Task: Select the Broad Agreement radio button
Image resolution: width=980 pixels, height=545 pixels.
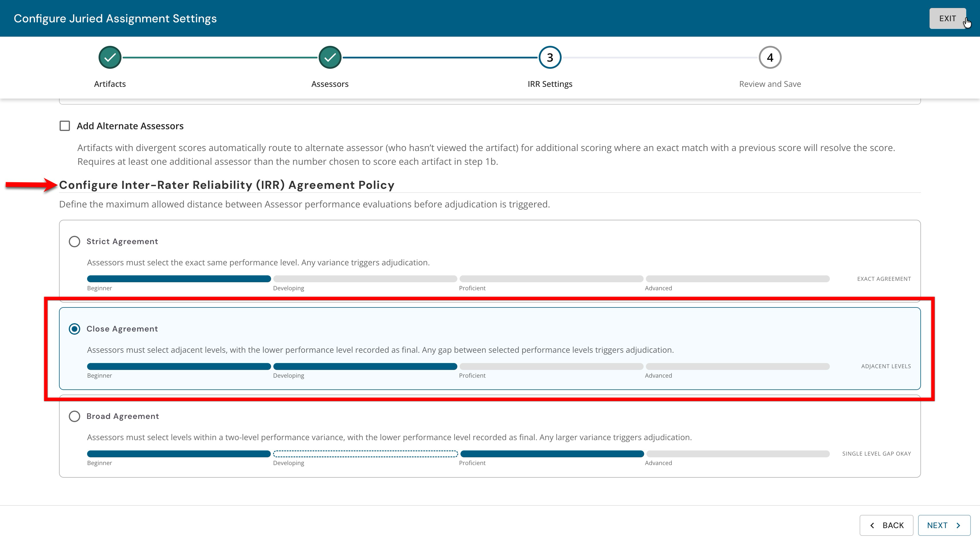Action: click(74, 416)
